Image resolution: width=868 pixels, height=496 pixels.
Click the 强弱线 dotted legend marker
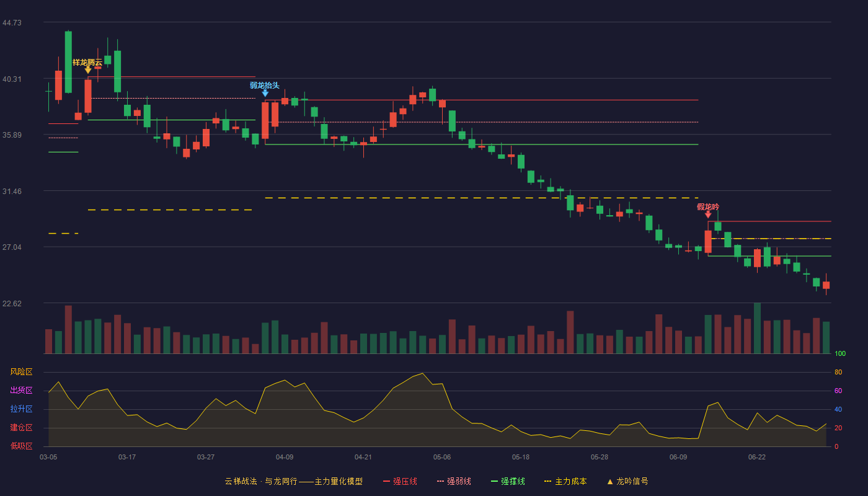(x=440, y=481)
